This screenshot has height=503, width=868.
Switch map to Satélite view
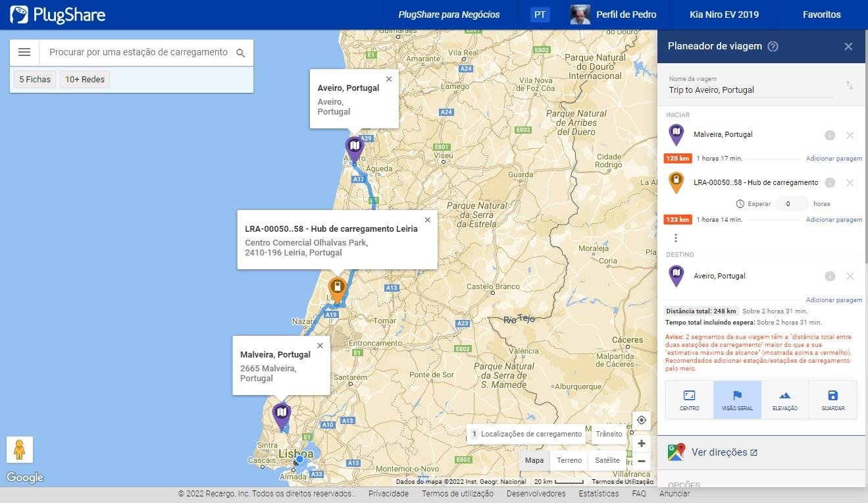(x=607, y=460)
